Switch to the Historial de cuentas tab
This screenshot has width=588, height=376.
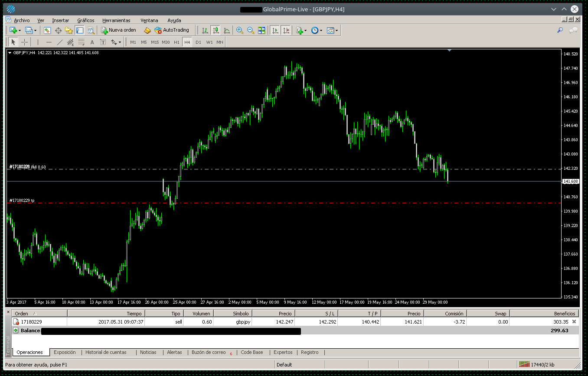pos(106,352)
